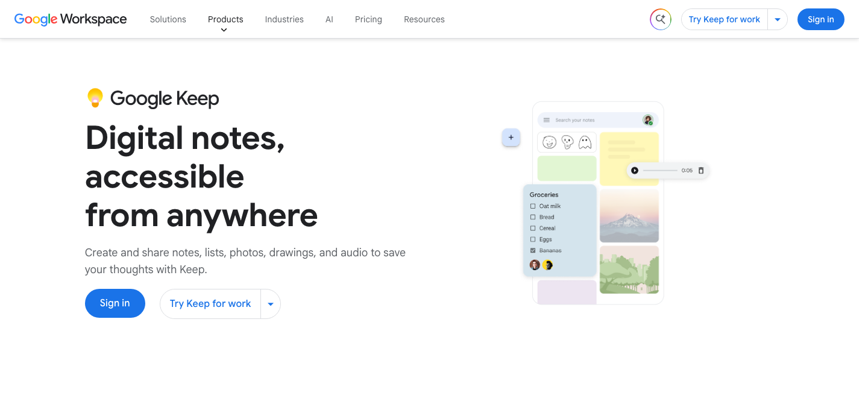Check the Cereal checkbox
Viewport: 868px width, 398px height.
533,229
